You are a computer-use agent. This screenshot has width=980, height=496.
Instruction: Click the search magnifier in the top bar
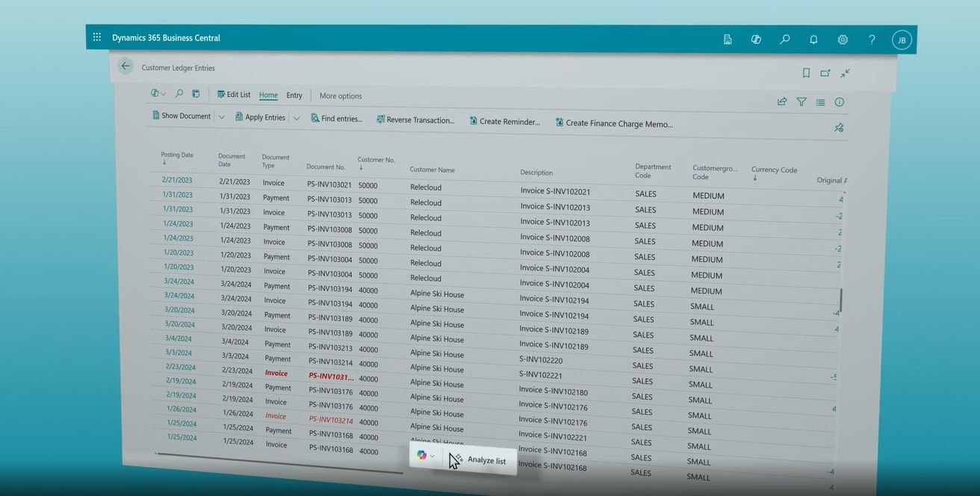(784, 38)
